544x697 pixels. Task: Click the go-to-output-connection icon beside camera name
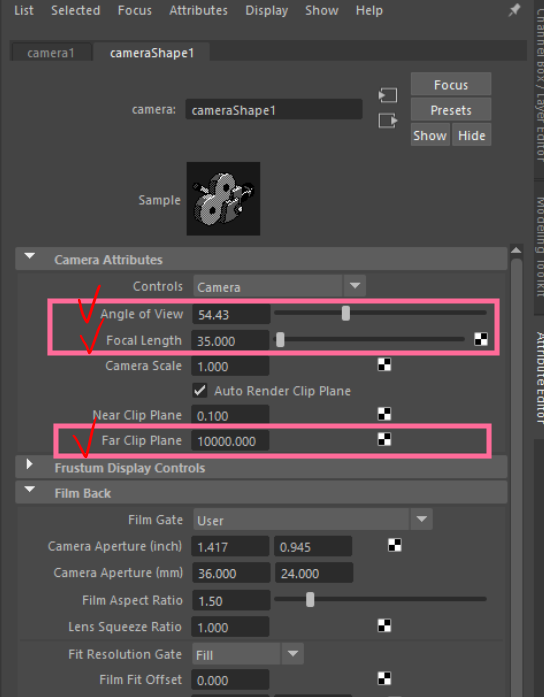pos(388,120)
